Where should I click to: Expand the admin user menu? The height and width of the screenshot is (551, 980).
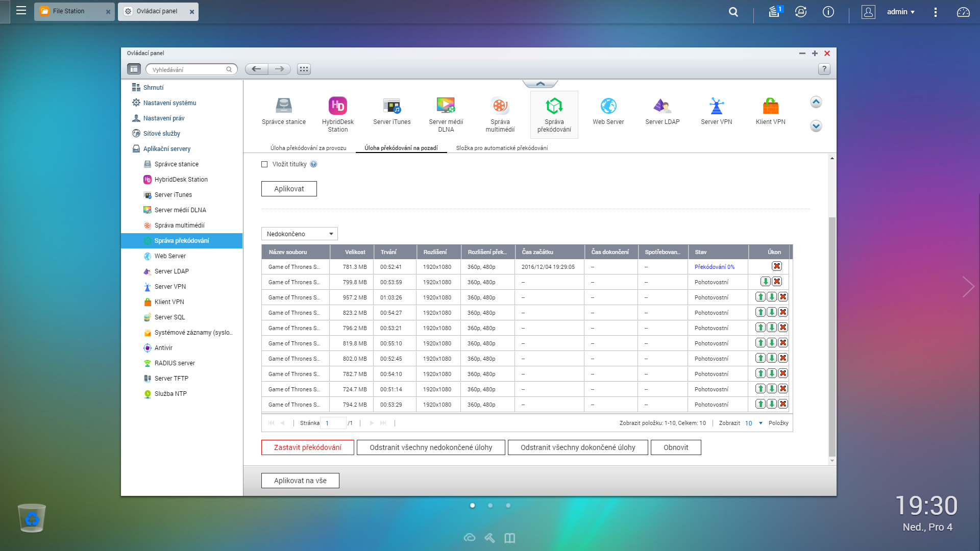[x=900, y=12]
